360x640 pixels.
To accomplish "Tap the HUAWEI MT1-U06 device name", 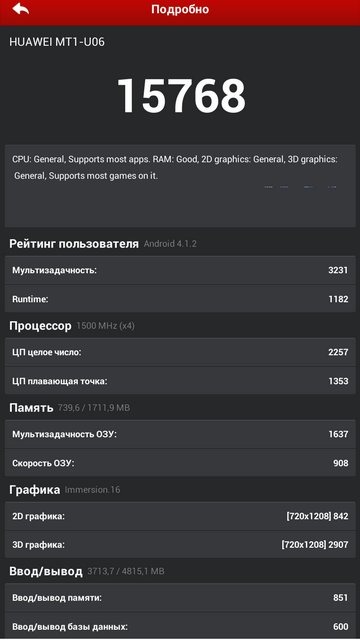I will (x=57, y=42).
